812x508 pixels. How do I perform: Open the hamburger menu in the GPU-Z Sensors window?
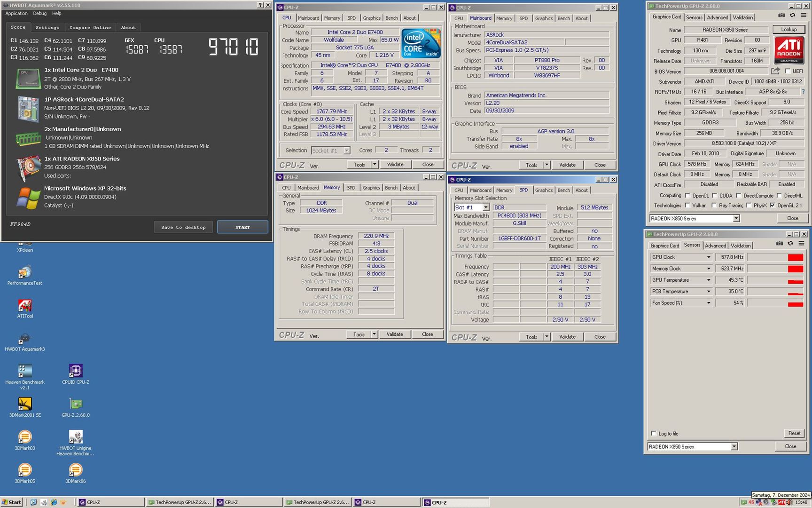[x=801, y=244]
